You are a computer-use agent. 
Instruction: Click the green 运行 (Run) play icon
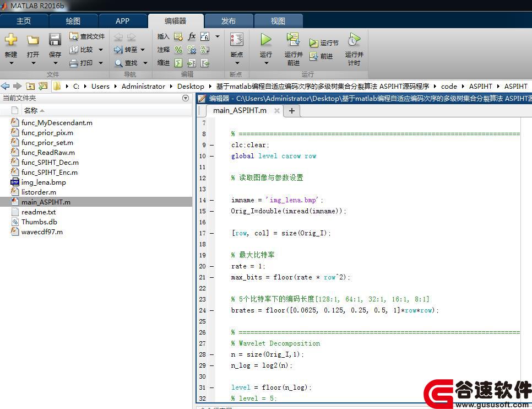(x=266, y=40)
